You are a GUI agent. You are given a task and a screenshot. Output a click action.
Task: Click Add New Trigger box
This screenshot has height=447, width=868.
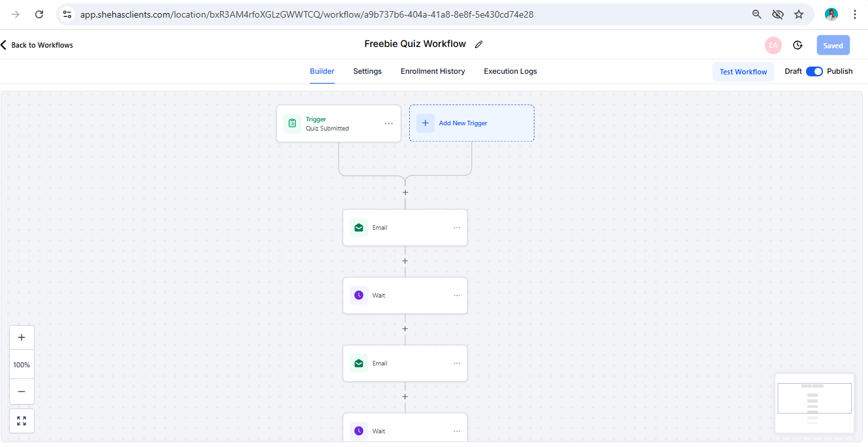pyautogui.click(x=471, y=123)
